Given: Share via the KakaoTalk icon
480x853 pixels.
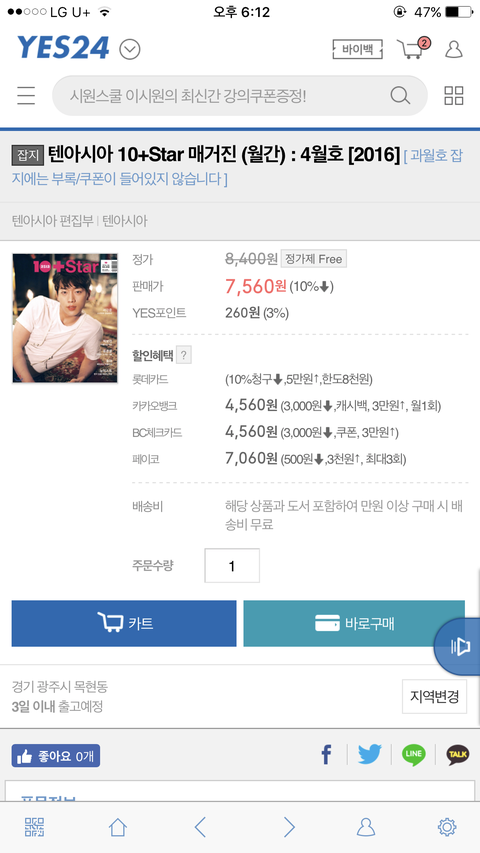Looking at the screenshot, I should point(458,755).
